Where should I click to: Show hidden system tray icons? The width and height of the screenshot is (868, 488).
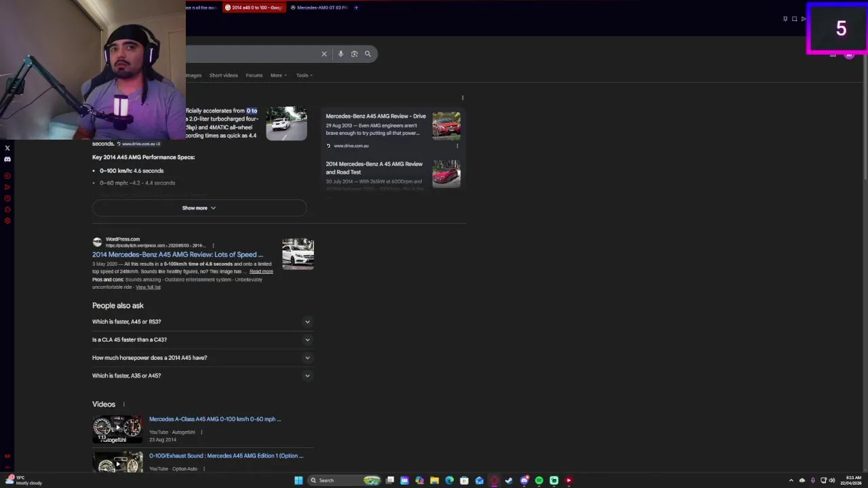pyautogui.click(x=791, y=481)
